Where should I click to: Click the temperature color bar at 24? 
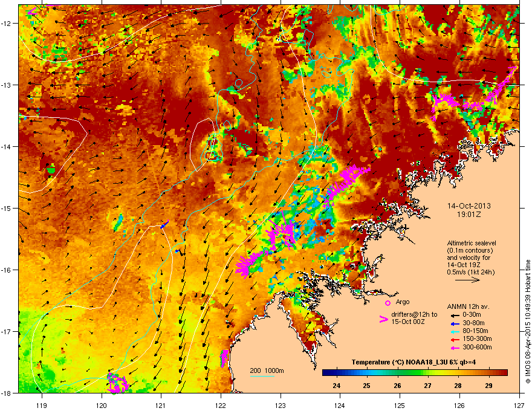pyautogui.click(x=336, y=373)
